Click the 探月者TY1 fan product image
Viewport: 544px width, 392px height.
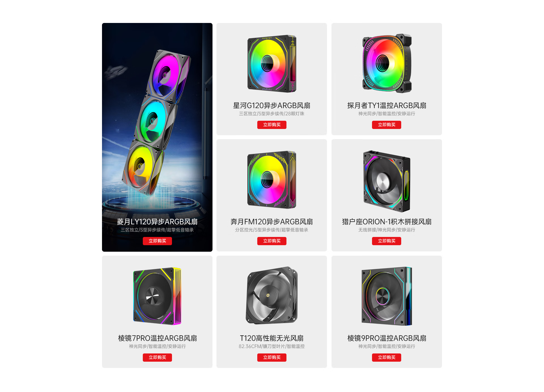point(387,63)
